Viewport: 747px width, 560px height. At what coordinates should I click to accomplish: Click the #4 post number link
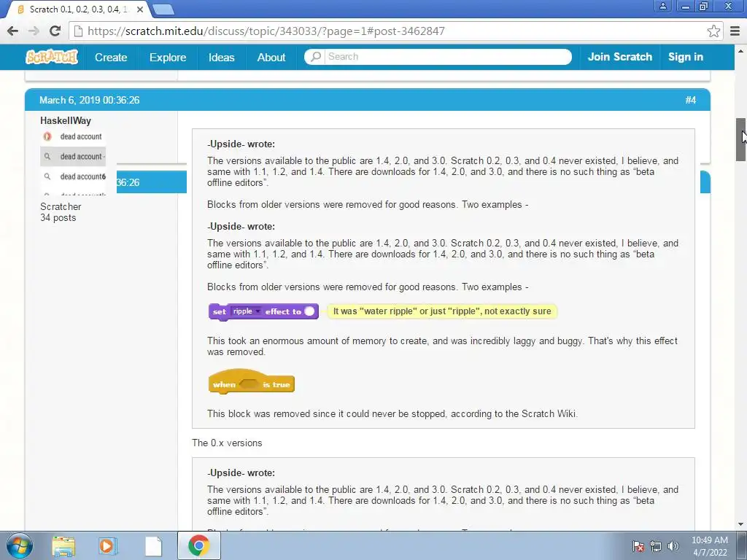[x=691, y=100]
